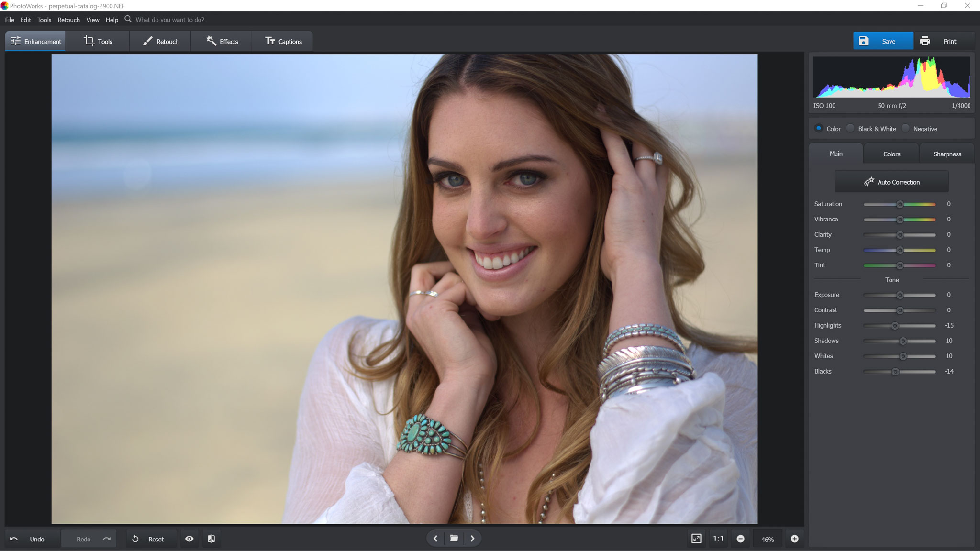Reset all adjustments

151,539
